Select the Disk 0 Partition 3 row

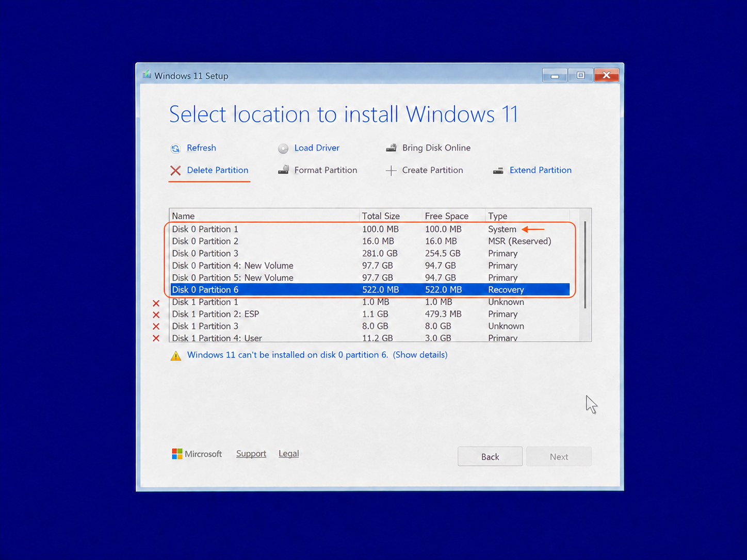(x=369, y=254)
